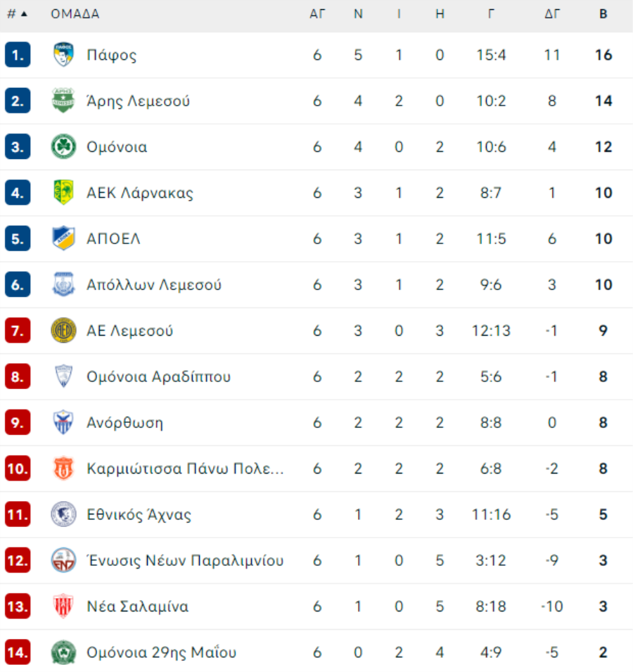Select the ΟΜΑΔΑ column header

point(75,14)
